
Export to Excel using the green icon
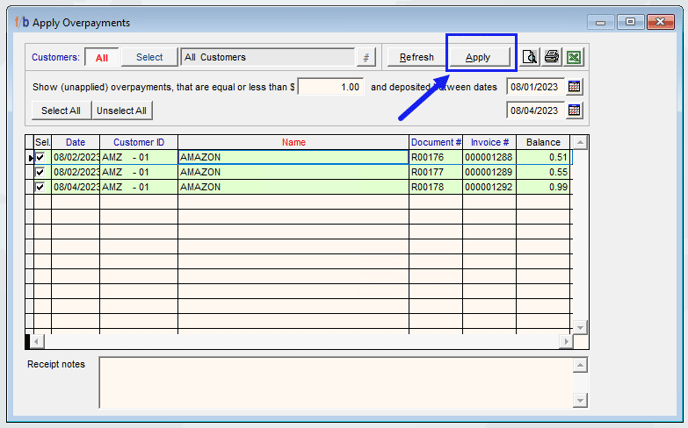[x=574, y=57]
